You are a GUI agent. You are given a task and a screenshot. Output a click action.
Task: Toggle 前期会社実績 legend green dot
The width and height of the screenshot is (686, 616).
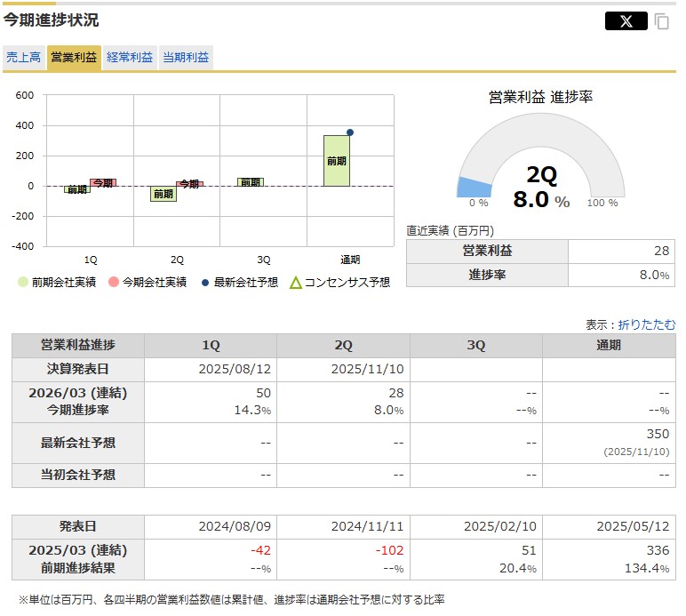[23, 283]
